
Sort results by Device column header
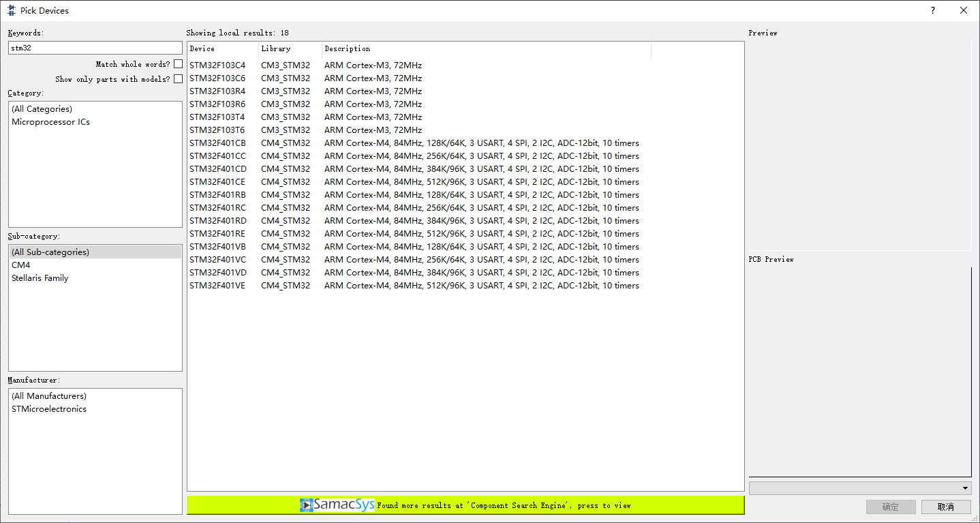pyautogui.click(x=223, y=49)
